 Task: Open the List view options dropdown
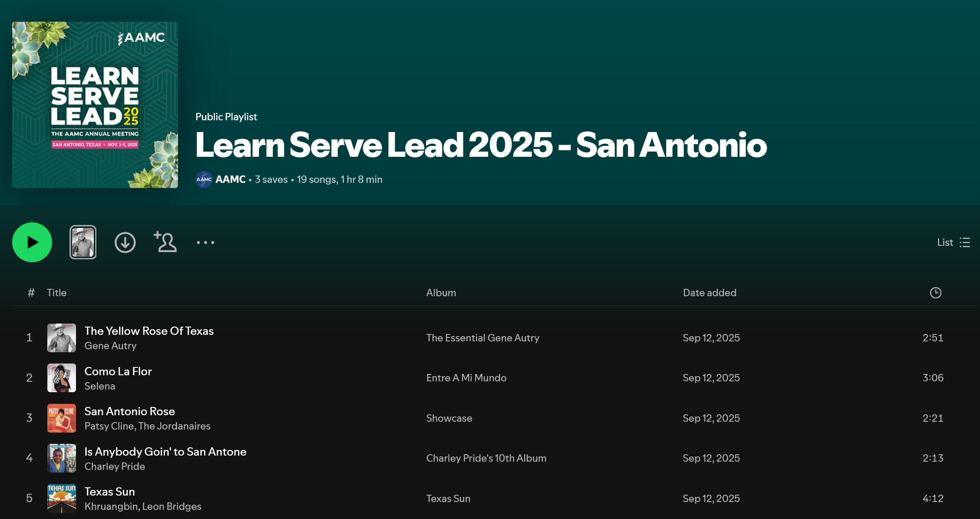point(953,242)
